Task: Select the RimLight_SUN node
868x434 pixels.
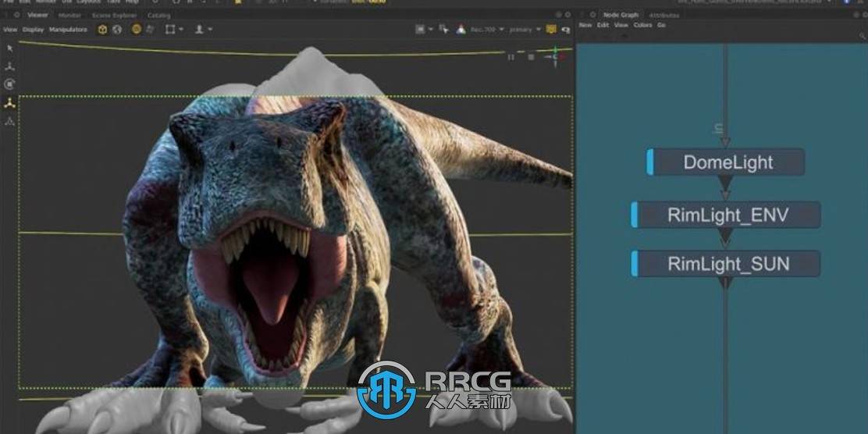Action: [727, 264]
